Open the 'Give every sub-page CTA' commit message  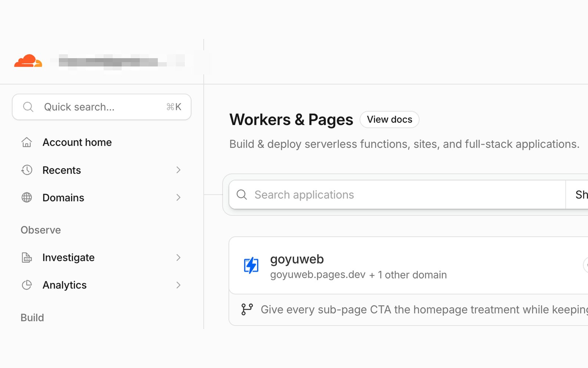pyautogui.click(x=424, y=309)
